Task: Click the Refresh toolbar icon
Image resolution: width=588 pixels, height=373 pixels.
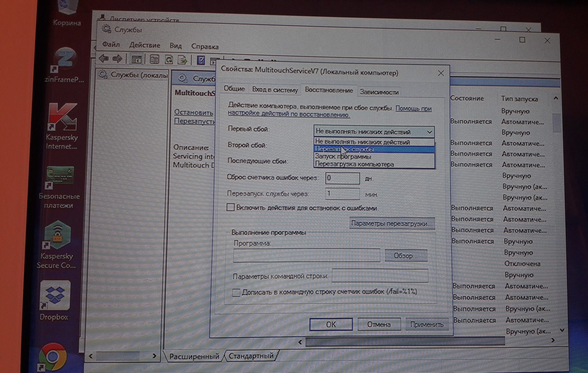Action: [x=169, y=59]
